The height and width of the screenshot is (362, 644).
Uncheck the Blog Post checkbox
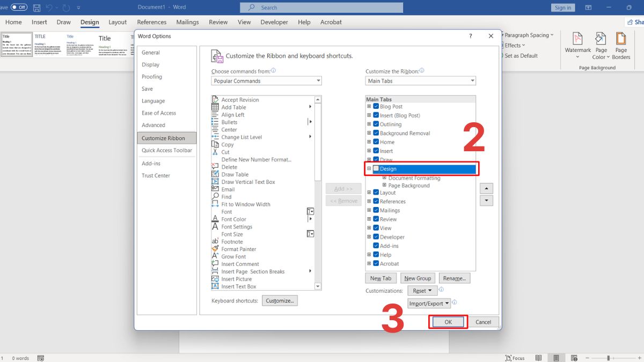(x=376, y=107)
